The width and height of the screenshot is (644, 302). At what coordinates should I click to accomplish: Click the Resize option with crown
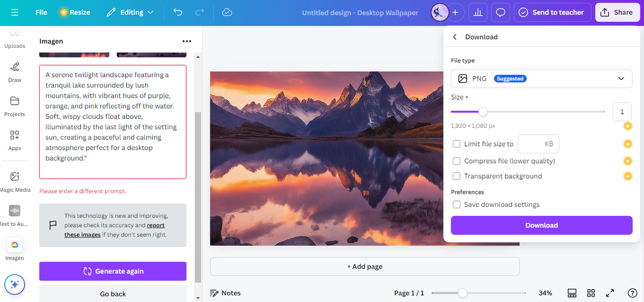74,12
